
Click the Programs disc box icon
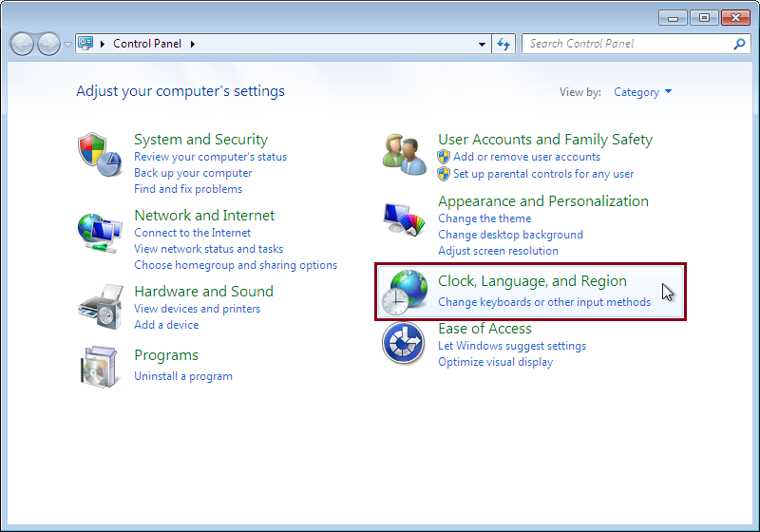pyautogui.click(x=99, y=367)
